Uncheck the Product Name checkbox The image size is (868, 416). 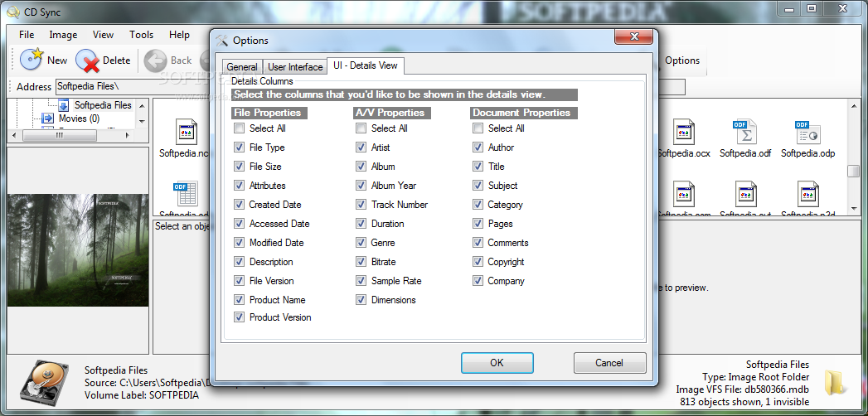click(x=239, y=300)
